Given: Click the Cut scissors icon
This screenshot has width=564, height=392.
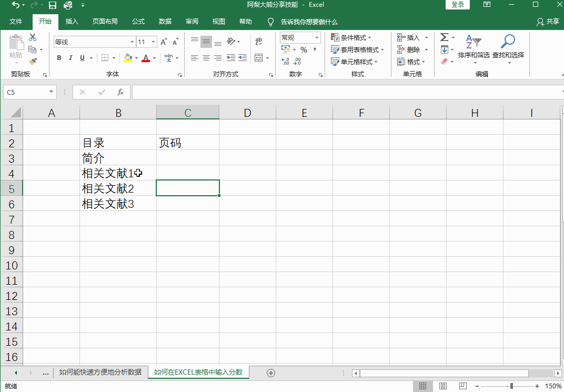Looking at the screenshot, I should [x=33, y=37].
